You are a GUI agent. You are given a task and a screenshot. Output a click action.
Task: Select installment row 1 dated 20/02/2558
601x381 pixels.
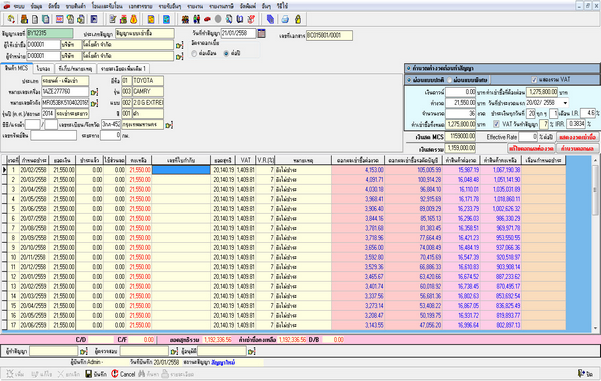(x=284, y=170)
